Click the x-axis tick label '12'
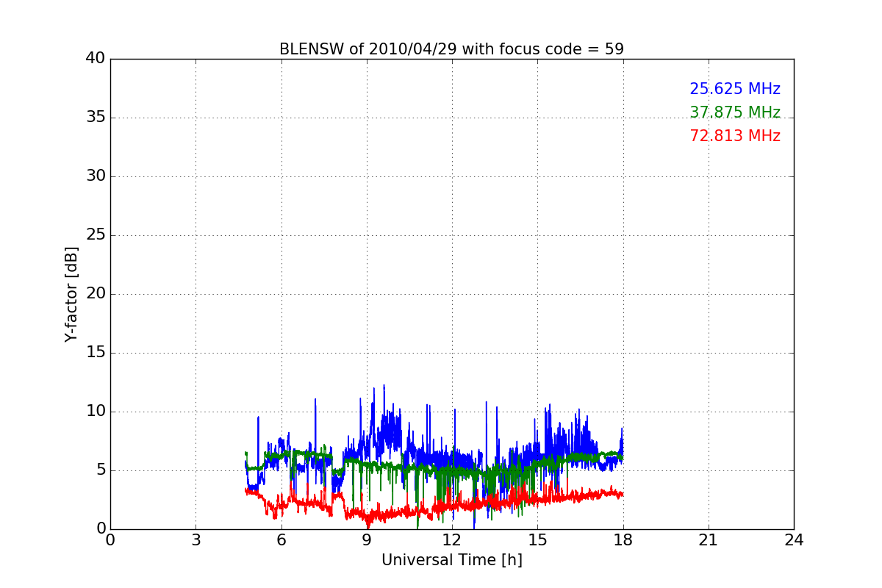The width and height of the screenshot is (882, 588). [x=451, y=539]
